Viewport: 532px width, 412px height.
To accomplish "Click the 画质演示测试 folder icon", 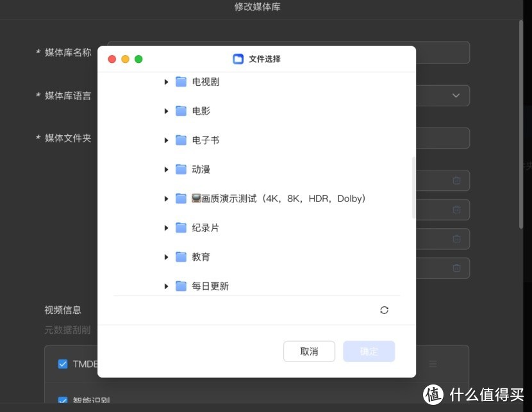I will coord(180,198).
